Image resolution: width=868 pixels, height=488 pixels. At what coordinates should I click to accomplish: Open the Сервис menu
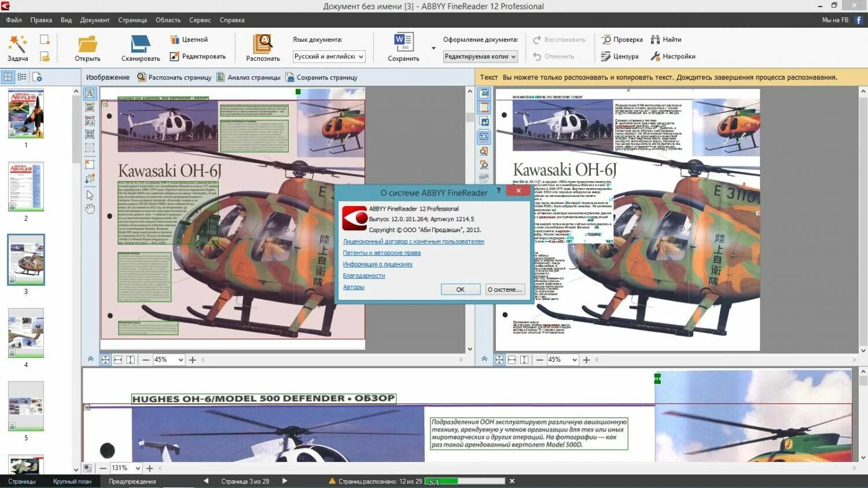(x=200, y=20)
